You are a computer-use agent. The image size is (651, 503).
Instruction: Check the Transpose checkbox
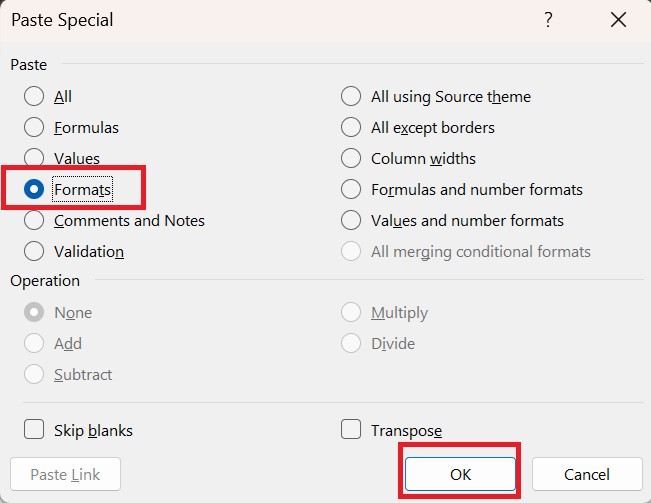point(351,430)
